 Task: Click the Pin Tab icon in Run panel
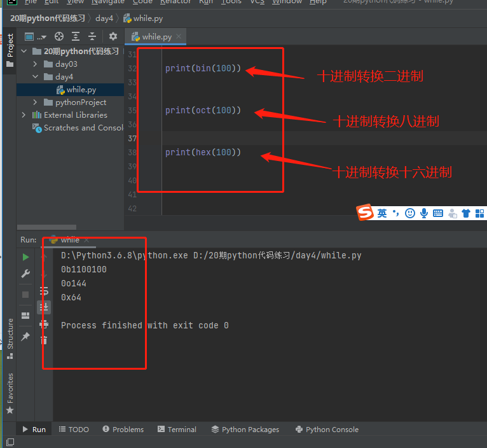[x=25, y=337]
